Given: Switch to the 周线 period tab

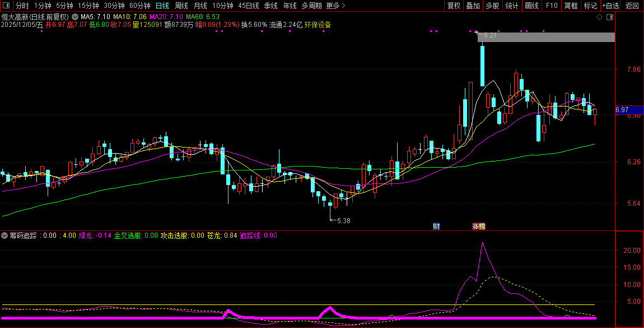Looking at the screenshot, I should pos(181,6).
